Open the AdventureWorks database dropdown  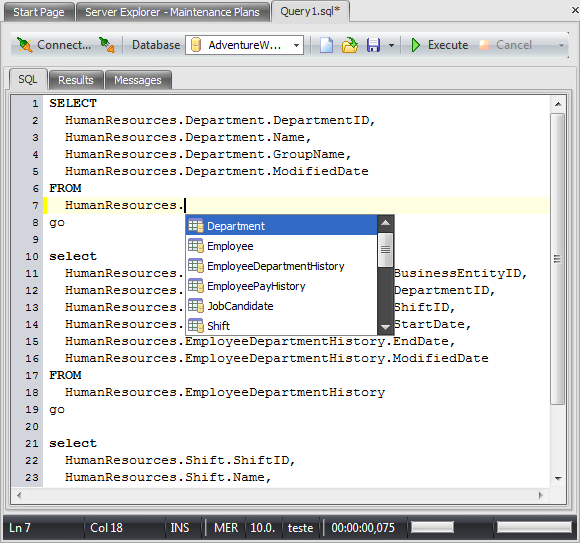(296, 45)
